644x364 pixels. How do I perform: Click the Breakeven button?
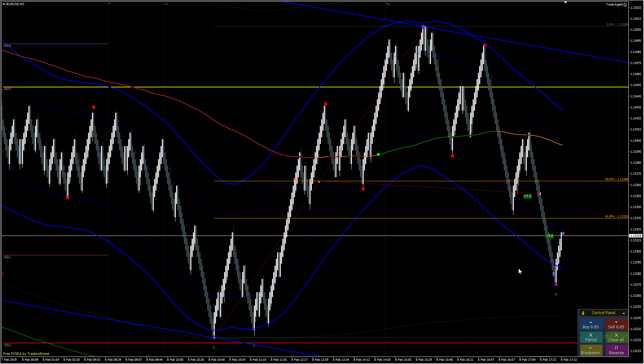(x=591, y=350)
